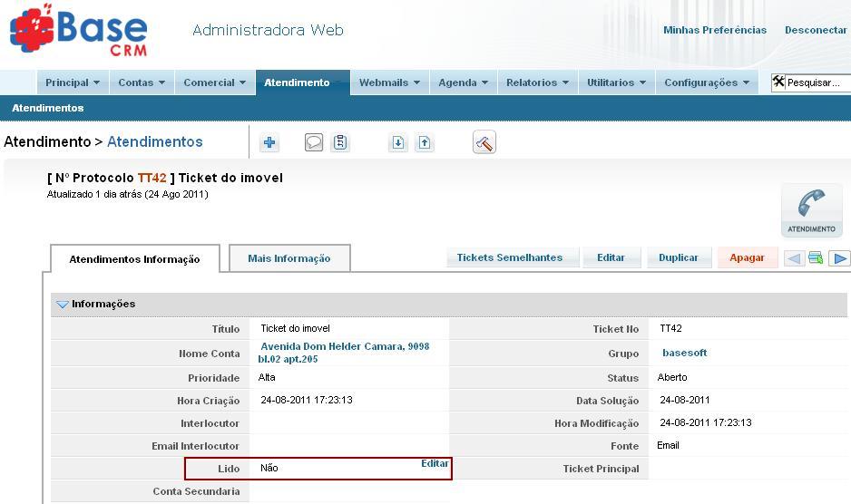Image resolution: width=851 pixels, height=504 pixels.
Task: Go to next record with right arrow
Action: pos(840,258)
